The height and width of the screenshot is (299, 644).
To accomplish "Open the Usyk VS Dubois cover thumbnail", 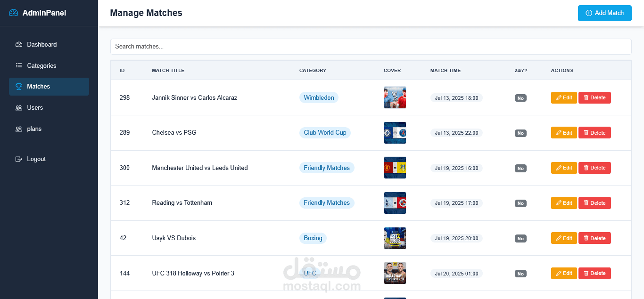I will tap(395, 238).
